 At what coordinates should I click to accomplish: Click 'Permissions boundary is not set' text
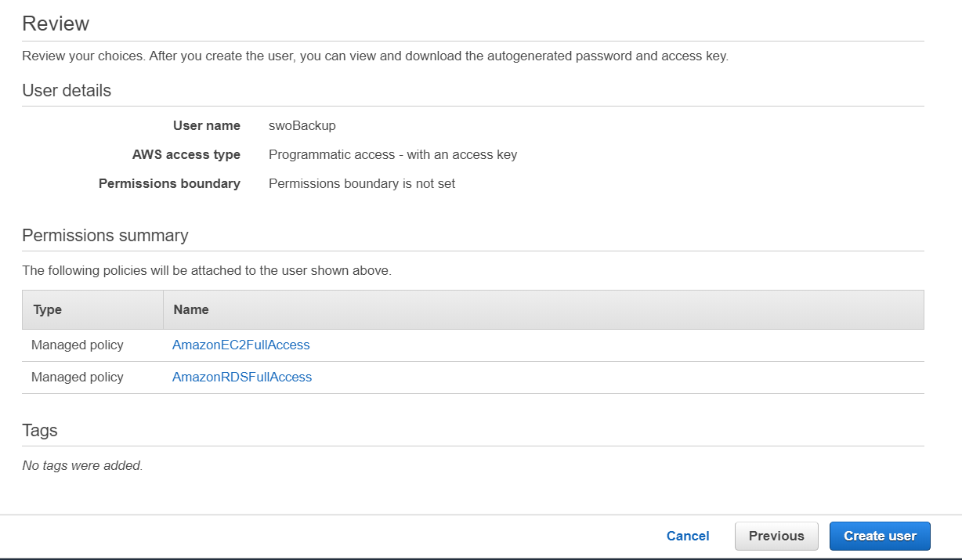[x=362, y=183]
